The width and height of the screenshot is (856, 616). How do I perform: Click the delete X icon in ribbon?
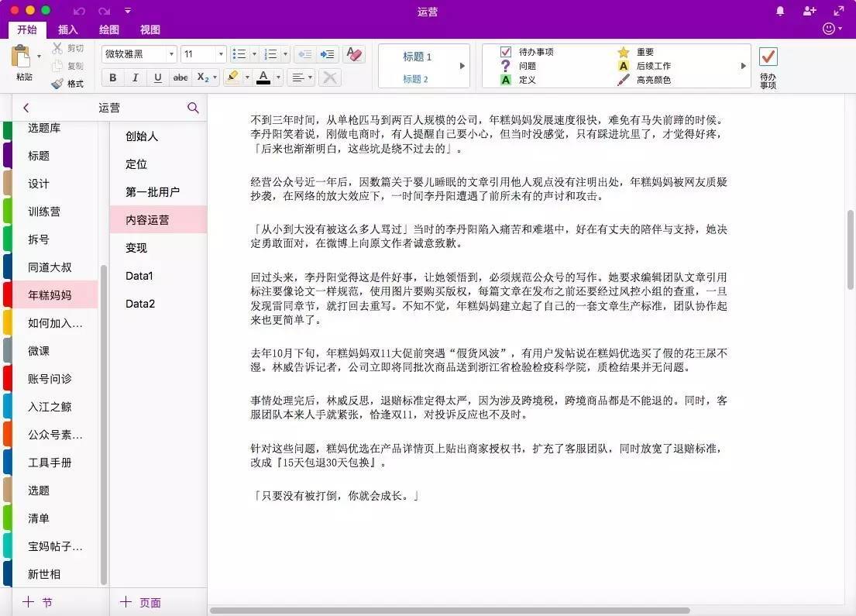coord(330,77)
